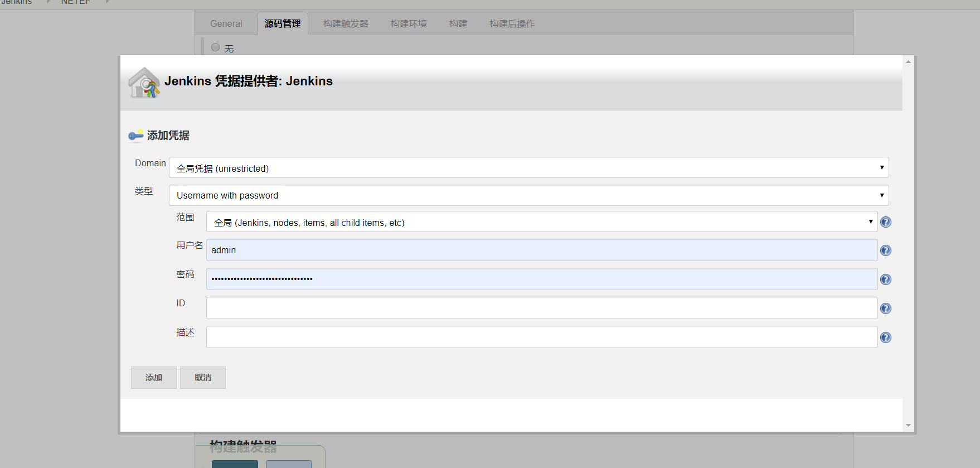Screen dimensions: 980x468
Task: Click the dialog scrollbar down arrow
Action: coord(909,426)
